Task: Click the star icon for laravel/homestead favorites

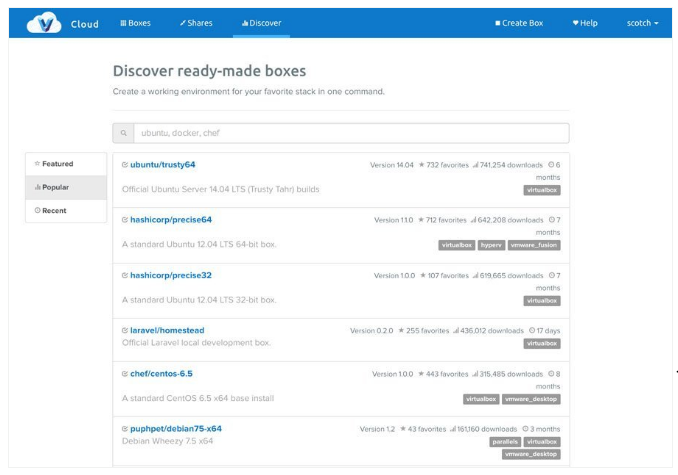Action: (401, 330)
